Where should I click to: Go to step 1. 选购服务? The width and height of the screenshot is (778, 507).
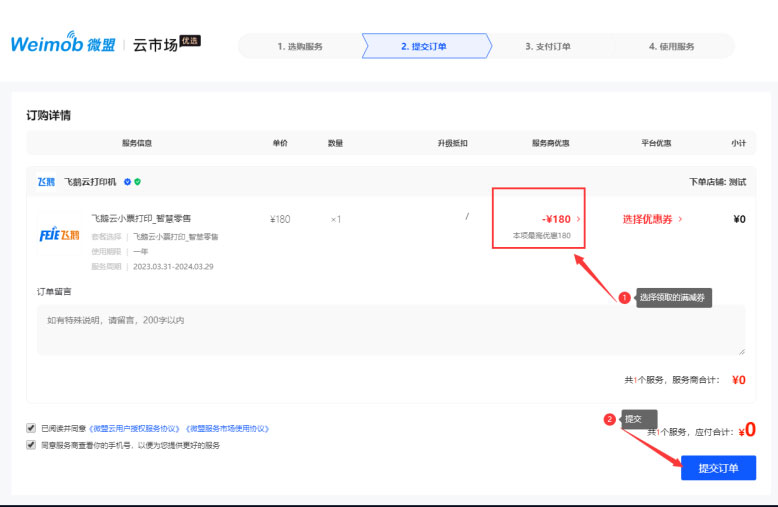click(x=300, y=46)
